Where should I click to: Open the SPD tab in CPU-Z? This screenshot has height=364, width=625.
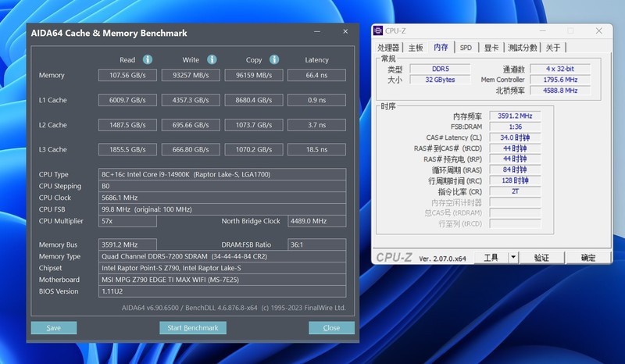pyautogui.click(x=466, y=48)
